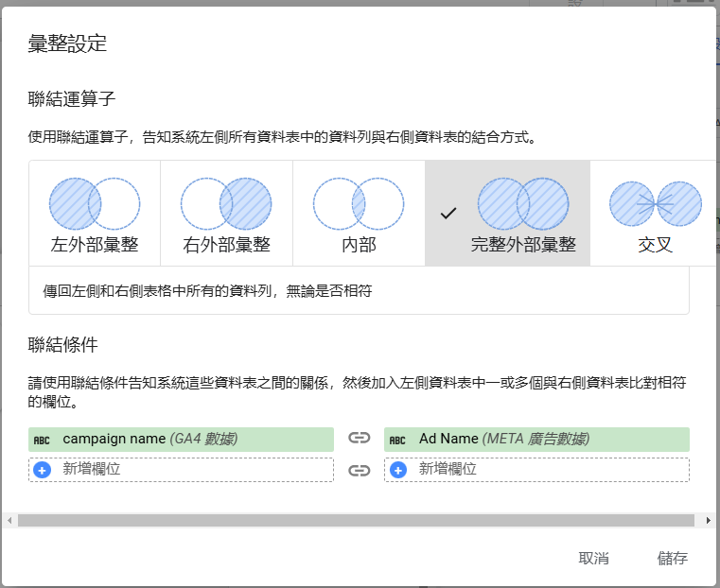
Task: Click the link icon between the 新增欄位 boxes
Action: 359,470
